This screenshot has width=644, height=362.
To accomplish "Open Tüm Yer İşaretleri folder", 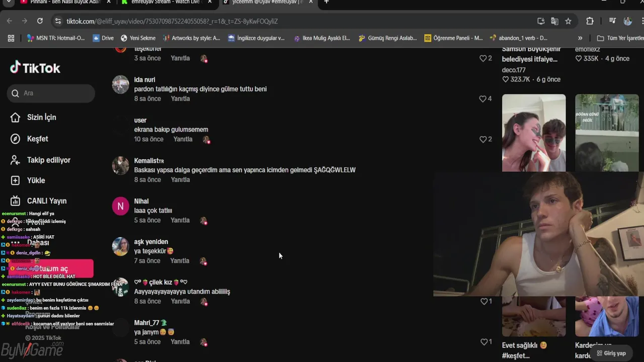I will [x=620, y=38].
